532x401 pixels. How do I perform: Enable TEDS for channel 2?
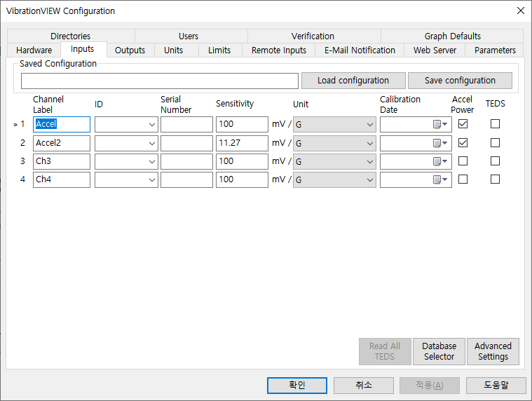click(495, 143)
